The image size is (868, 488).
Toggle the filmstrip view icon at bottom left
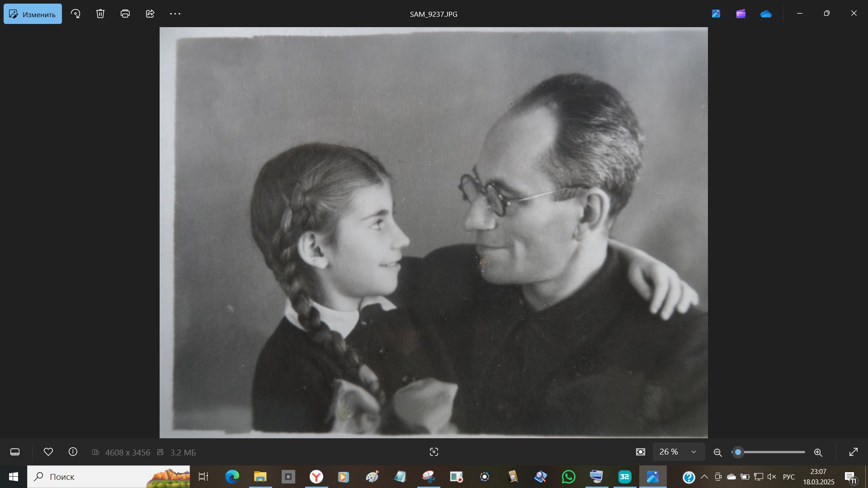(x=15, y=452)
